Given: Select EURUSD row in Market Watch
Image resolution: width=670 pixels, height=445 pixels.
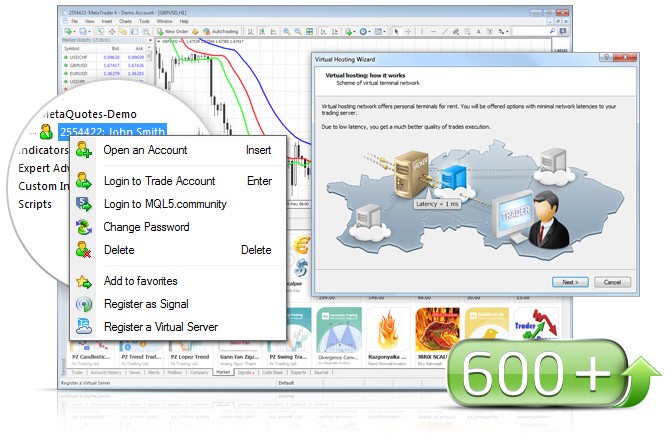Looking at the screenshot, I should [x=104, y=74].
